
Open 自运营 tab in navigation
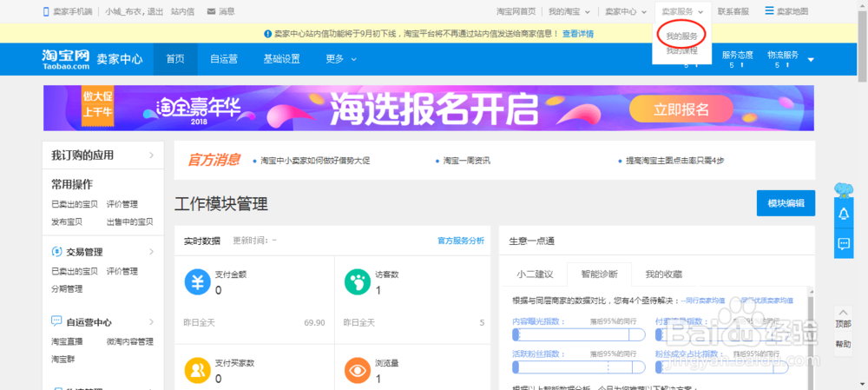click(x=224, y=59)
